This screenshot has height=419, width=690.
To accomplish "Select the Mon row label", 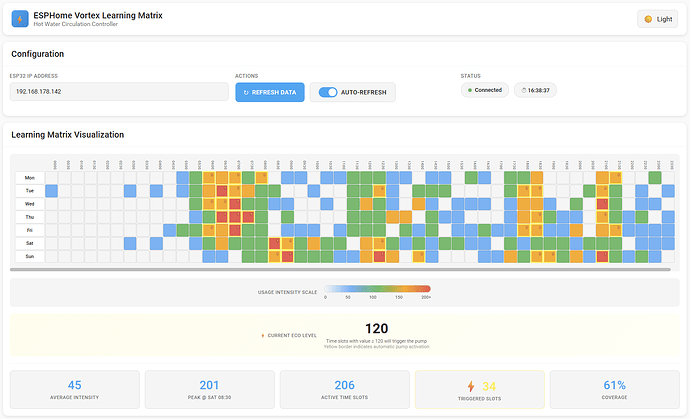I will click(x=30, y=177).
